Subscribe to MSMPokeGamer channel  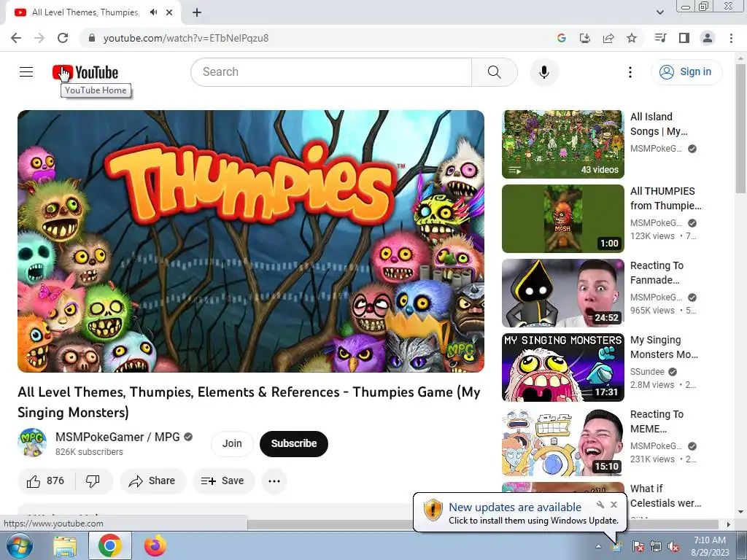[294, 443]
